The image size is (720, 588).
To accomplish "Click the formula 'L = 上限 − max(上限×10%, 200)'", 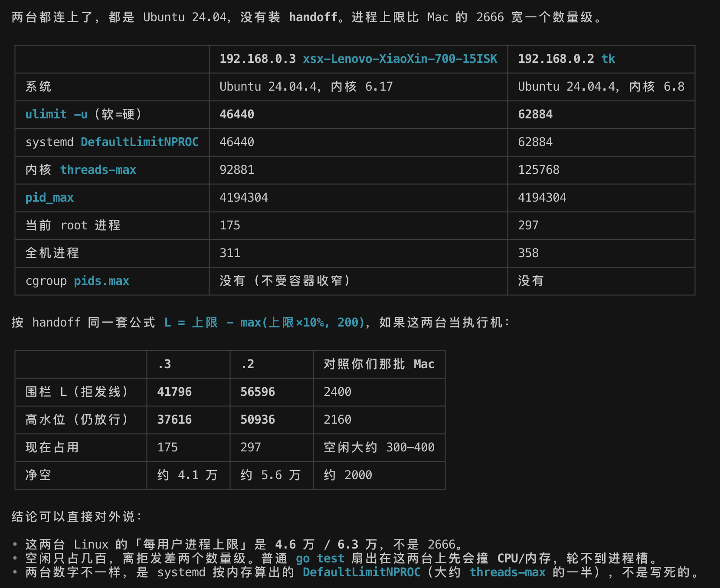I will coord(265,323).
